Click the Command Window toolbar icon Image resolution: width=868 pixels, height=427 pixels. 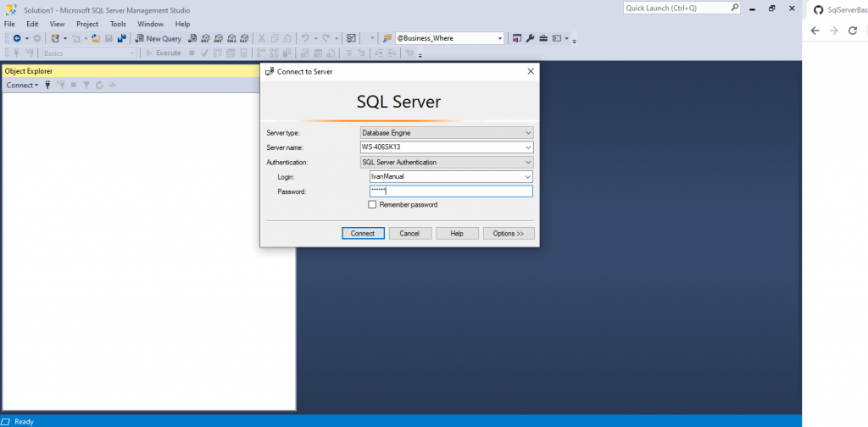(557, 38)
